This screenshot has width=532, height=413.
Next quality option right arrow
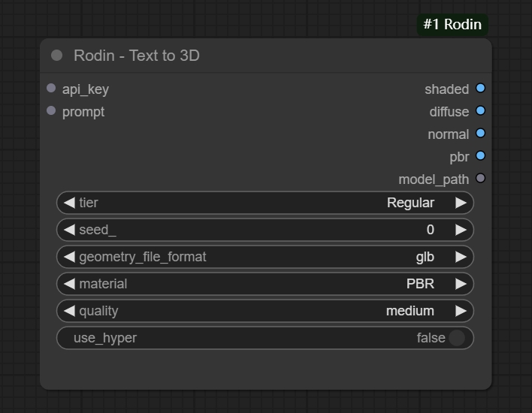pos(461,311)
